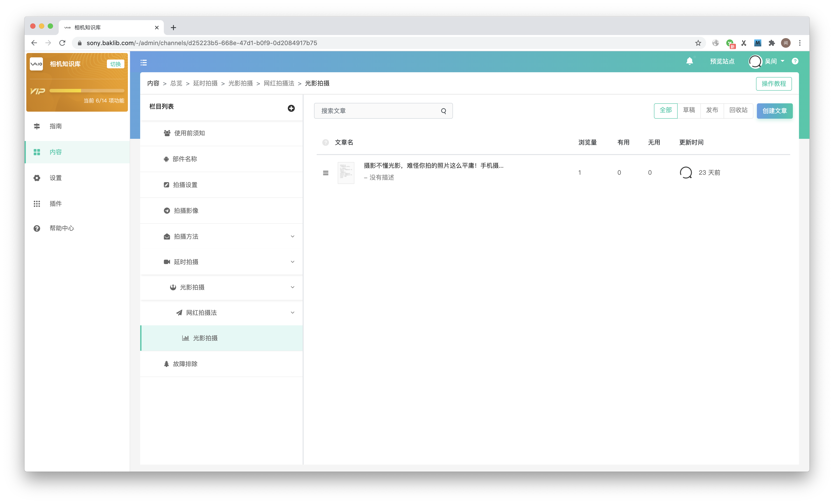This screenshot has width=834, height=504.
Task: Click the article drag handle icon
Action: [326, 173]
